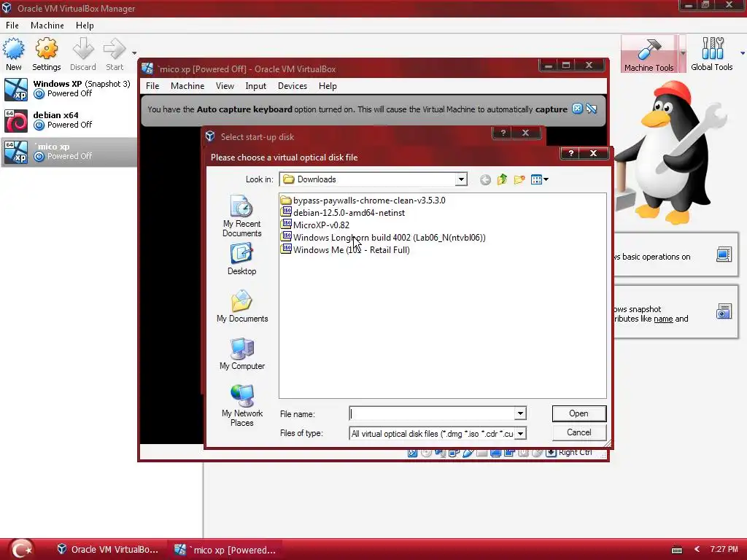Open Machine menu in VirtualBox Manager

47,26
